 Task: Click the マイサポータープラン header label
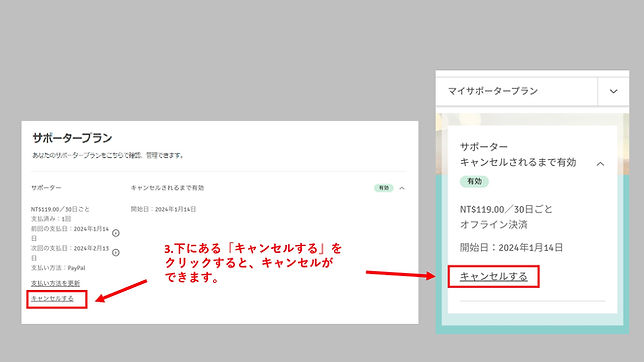click(x=493, y=91)
